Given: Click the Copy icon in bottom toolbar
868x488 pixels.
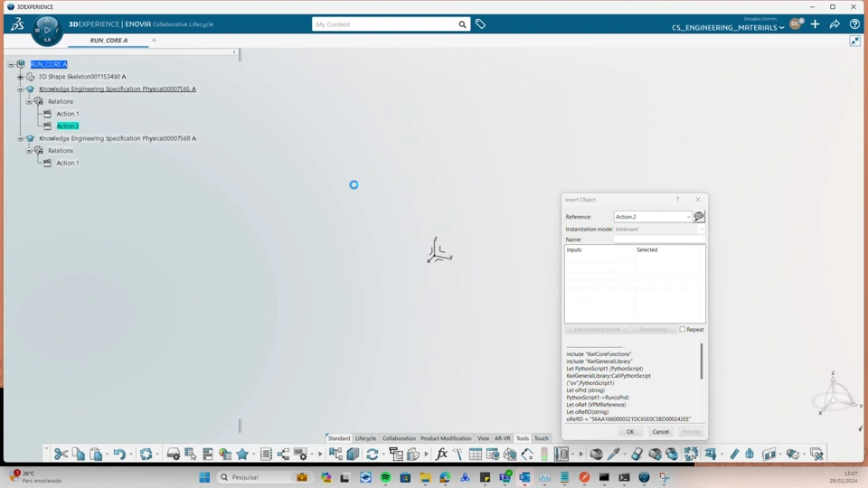Looking at the screenshot, I should pos(79,455).
